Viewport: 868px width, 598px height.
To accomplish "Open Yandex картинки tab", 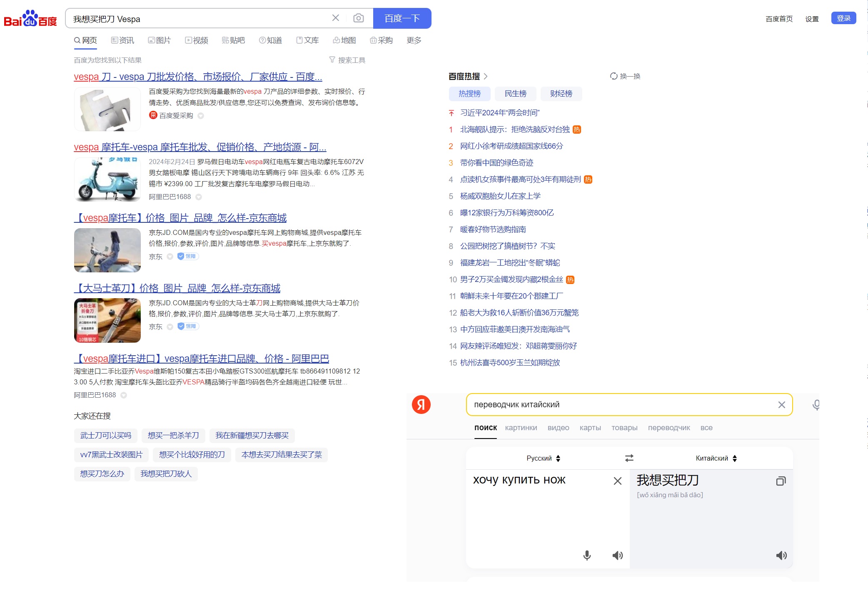I will (x=521, y=428).
